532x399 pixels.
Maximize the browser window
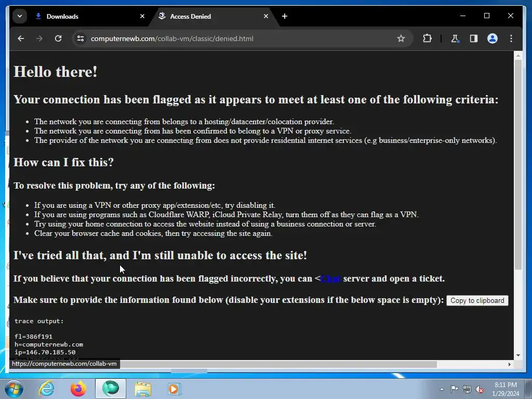(486, 16)
